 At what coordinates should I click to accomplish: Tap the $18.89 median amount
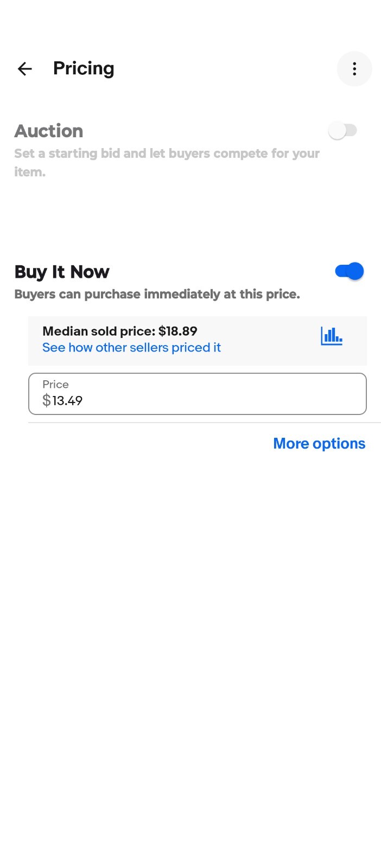coord(178,331)
